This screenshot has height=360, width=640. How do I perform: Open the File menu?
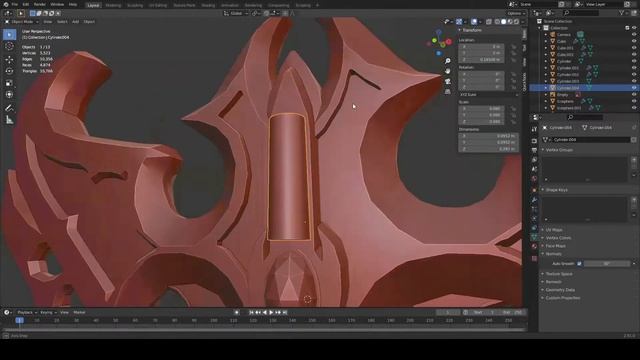15,4
